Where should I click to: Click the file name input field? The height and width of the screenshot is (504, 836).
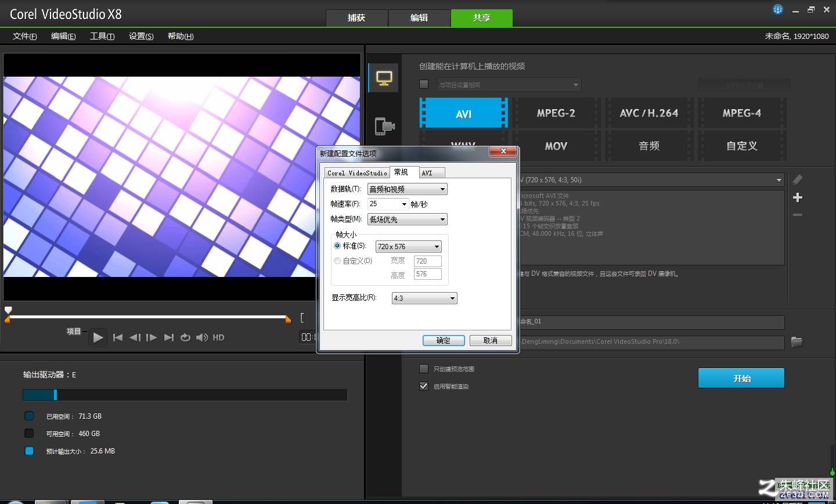click(x=651, y=322)
